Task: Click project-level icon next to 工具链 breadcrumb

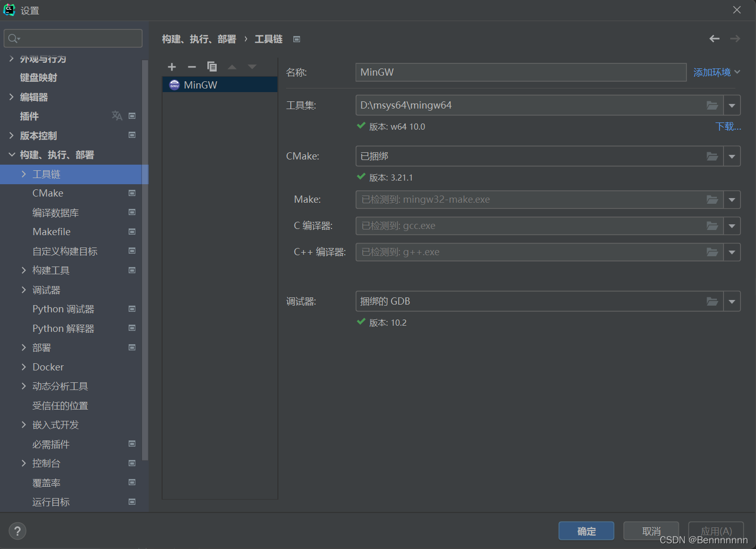Action: (x=297, y=39)
